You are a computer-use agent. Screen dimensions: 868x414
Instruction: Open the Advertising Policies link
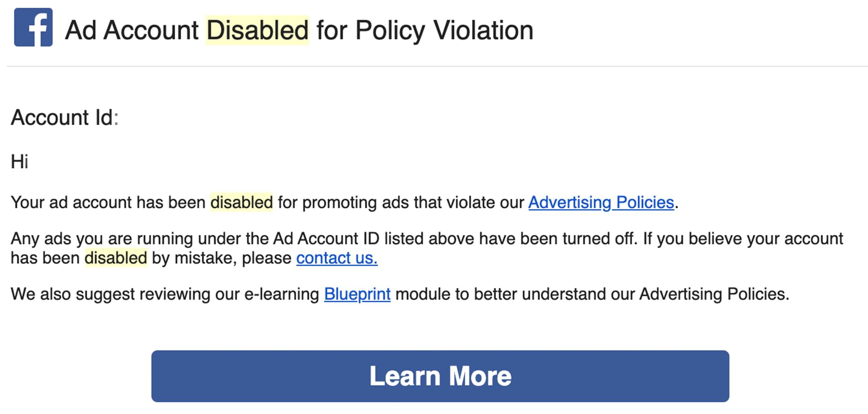click(x=601, y=202)
